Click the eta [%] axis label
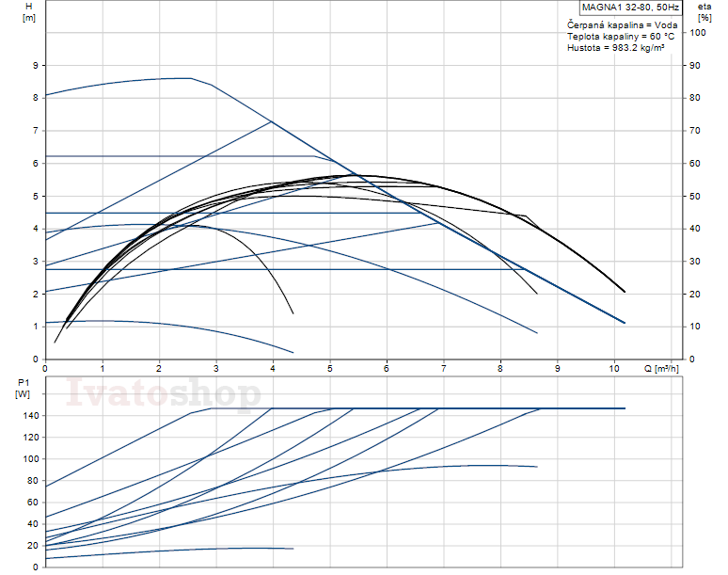This screenshot has height=575, width=728. tap(704, 12)
